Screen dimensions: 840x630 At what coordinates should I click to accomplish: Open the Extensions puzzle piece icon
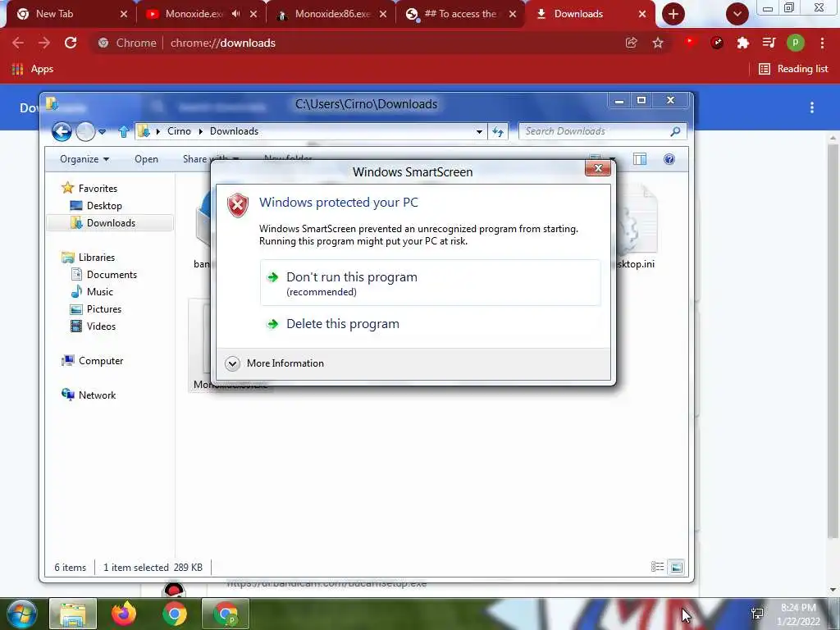[x=742, y=43]
